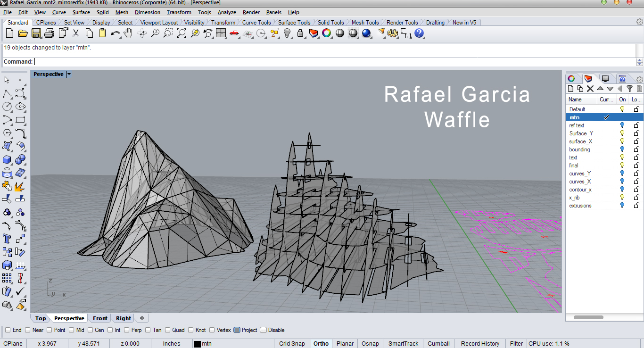Select the Undo icon in the toolbar

pyautogui.click(x=116, y=33)
